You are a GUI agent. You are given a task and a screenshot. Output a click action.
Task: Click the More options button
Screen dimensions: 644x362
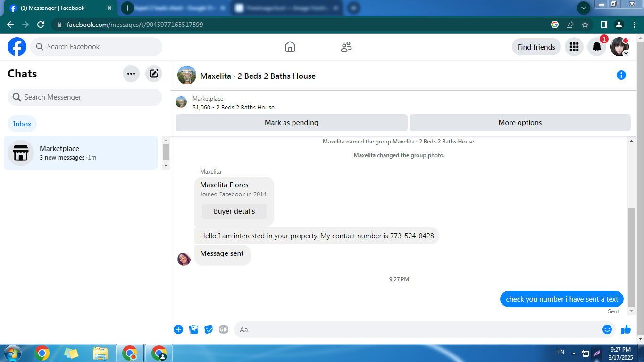[520, 123]
